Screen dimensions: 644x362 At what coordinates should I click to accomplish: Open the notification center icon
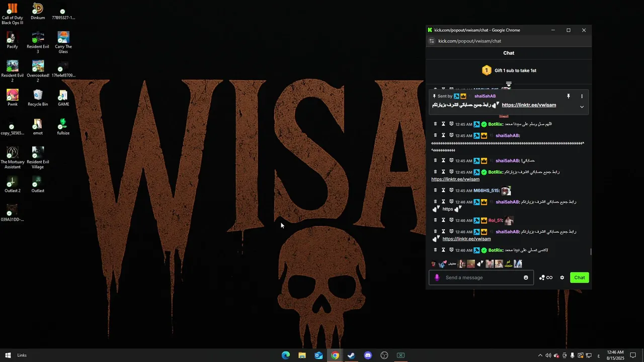[633, 355]
